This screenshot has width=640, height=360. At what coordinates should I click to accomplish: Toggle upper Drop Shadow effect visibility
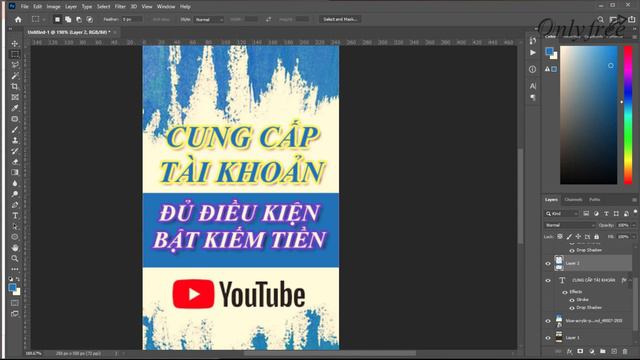tap(572, 251)
